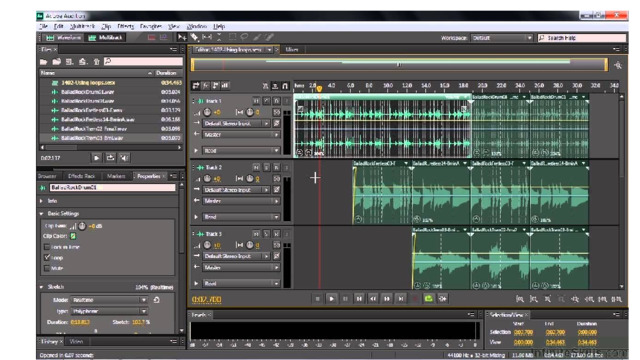Click Move Playhead to Previous button
The width and height of the screenshot is (640, 360).
(x=359, y=299)
